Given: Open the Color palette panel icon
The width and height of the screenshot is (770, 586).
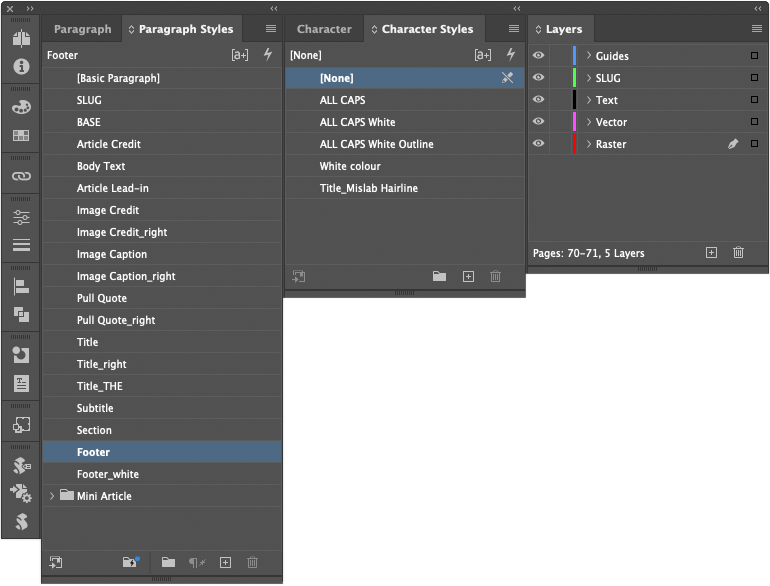Looking at the screenshot, I should (21, 107).
